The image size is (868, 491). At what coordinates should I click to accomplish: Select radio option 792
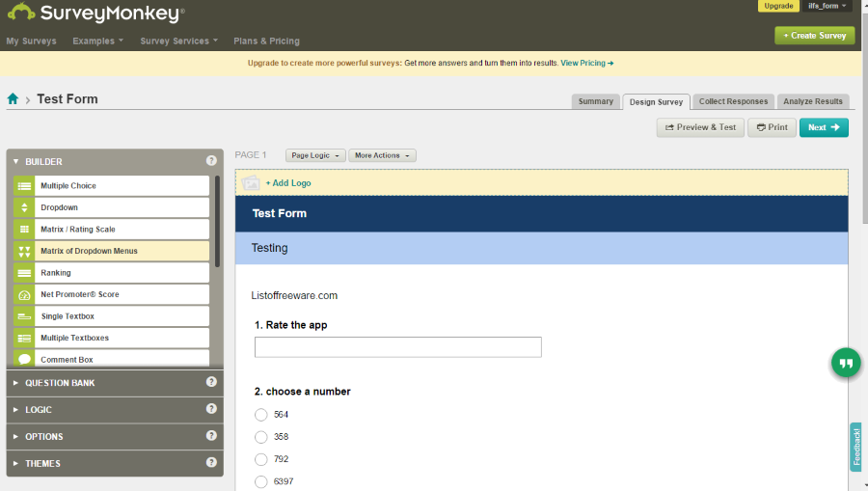point(260,459)
